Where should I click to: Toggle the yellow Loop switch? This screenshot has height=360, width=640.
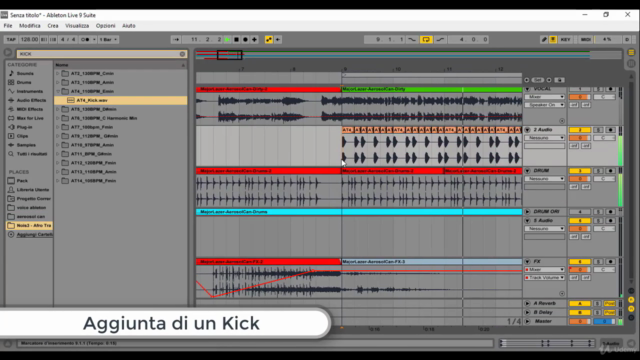coord(426,40)
